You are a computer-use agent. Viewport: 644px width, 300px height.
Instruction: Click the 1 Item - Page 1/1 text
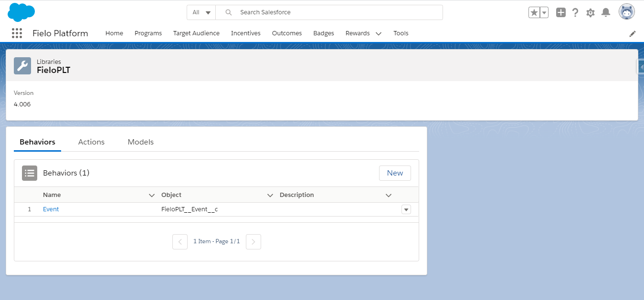point(217,241)
